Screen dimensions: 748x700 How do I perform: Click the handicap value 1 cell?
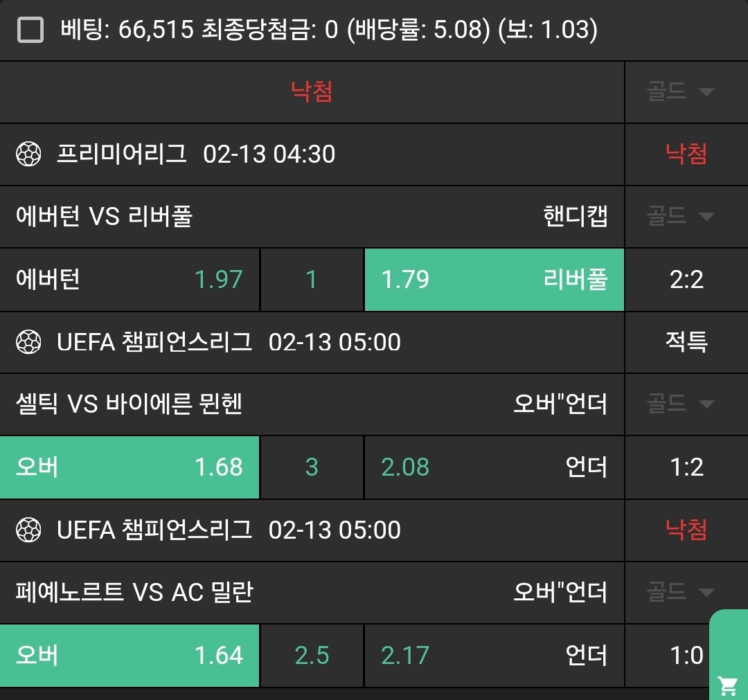pos(312,280)
